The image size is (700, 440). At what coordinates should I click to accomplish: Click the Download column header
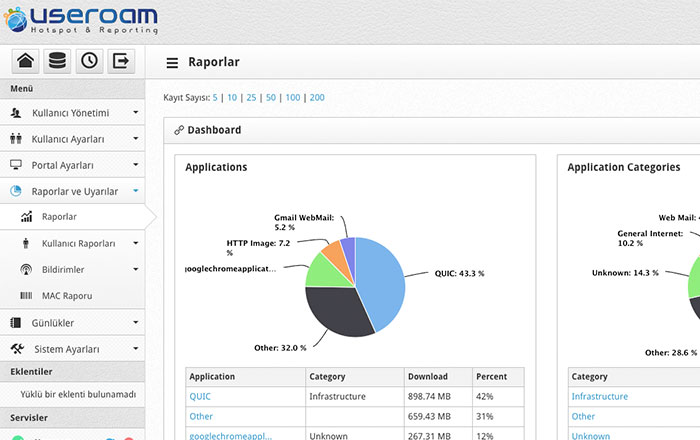(x=438, y=377)
